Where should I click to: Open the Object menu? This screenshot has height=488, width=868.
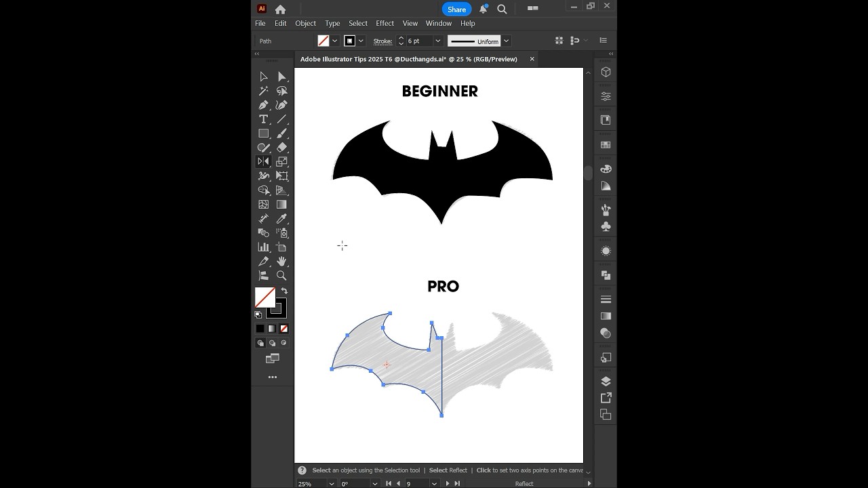coord(305,23)
